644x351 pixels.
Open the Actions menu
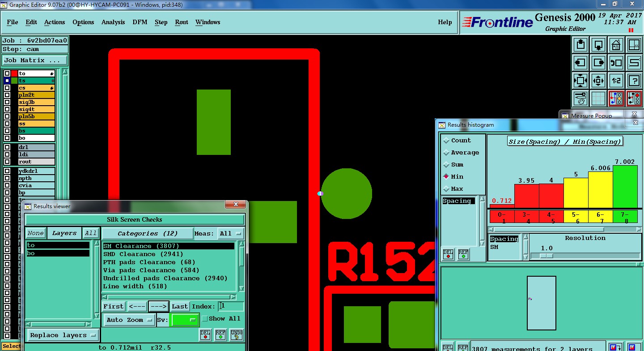point(55,22)
